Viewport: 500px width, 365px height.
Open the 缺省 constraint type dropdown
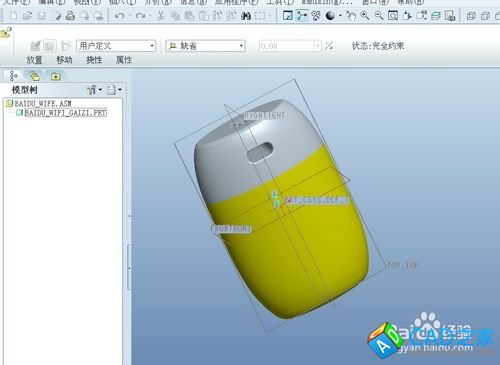pos(205,46)
